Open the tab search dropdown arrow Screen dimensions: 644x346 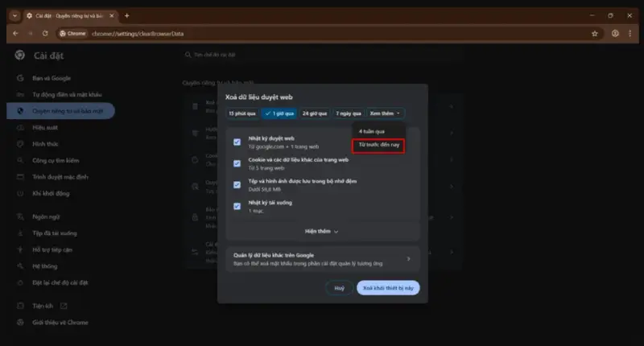coord(14,15)
